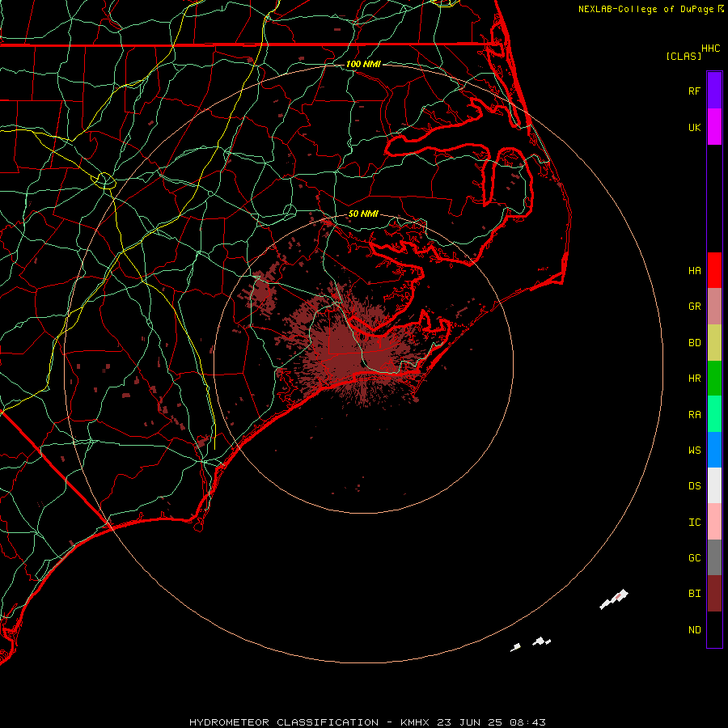Screen dimensions: 728x728
Task: Click the WS blue legend swatch
Action: coord(714,450)
